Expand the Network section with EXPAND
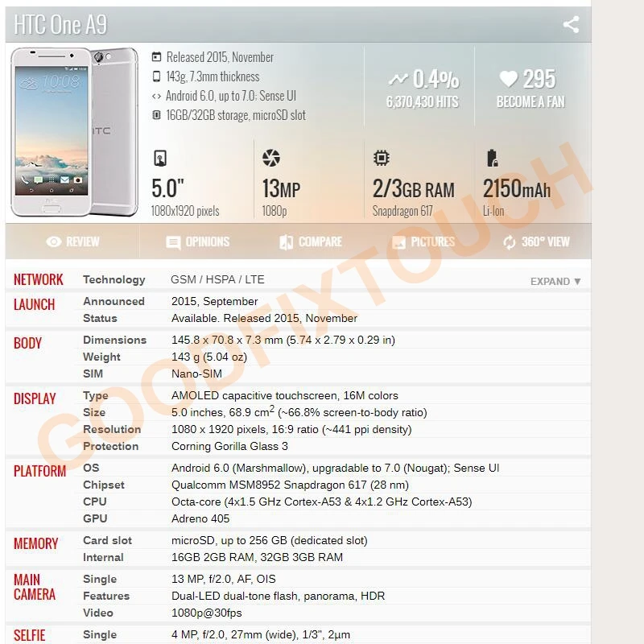644x644 pixels. coord(555,281)
